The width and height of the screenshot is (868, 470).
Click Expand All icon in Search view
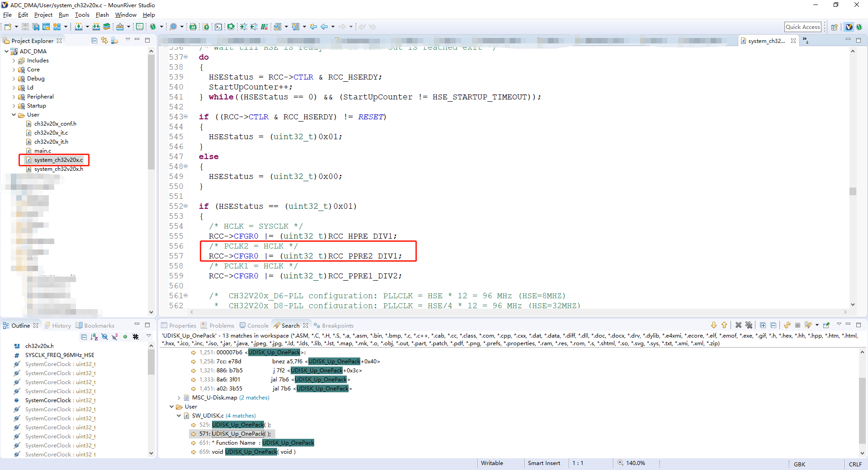click(x=763, y=325)
